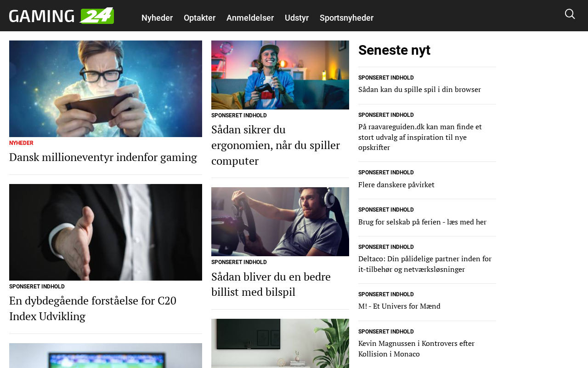Open 'Sådan bliver du en bedre billist' article

coord(271,284)
